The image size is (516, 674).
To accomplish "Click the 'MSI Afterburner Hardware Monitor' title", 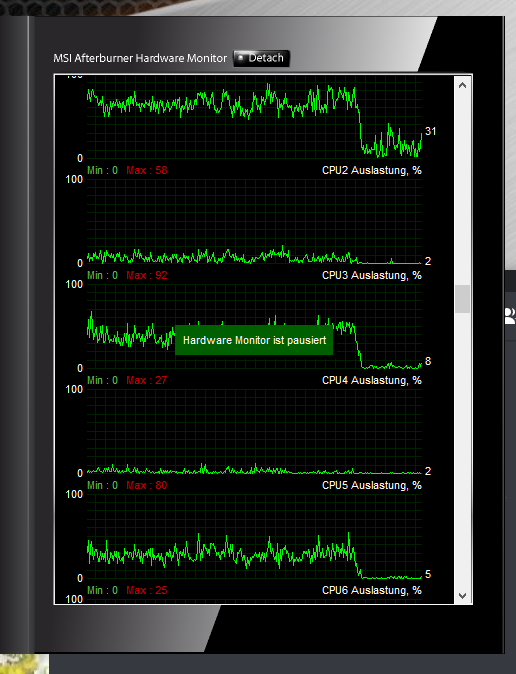I will (x=140, y=58).
